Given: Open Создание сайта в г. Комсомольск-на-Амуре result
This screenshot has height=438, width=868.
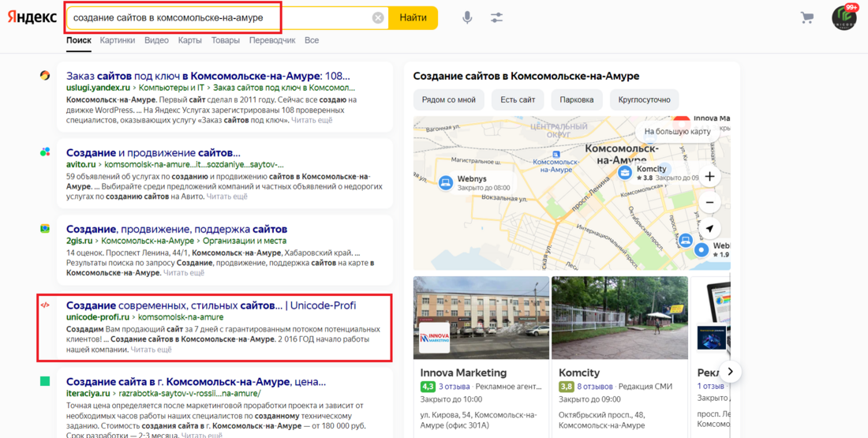Looking at the screenshot, I should point(196,381).
